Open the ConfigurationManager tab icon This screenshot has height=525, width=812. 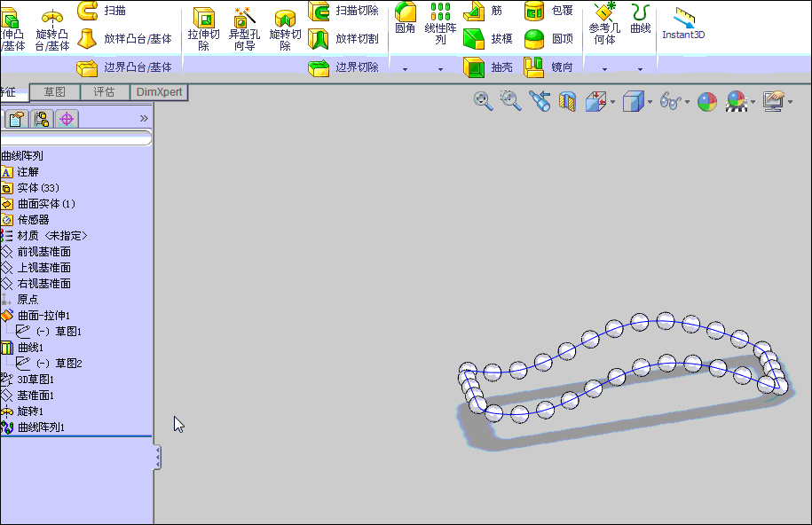point(42,119)
